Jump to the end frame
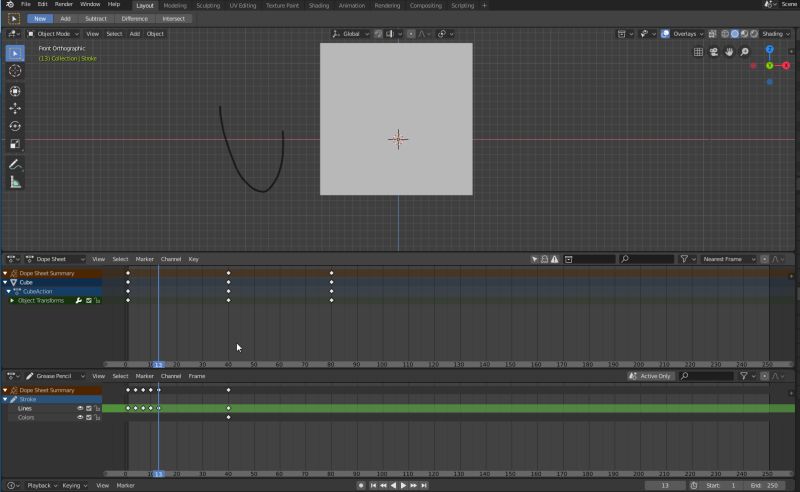 423,485
